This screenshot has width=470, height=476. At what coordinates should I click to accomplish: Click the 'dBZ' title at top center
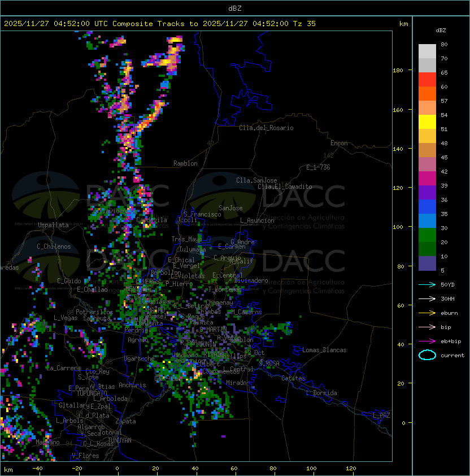tap(235, 8)
